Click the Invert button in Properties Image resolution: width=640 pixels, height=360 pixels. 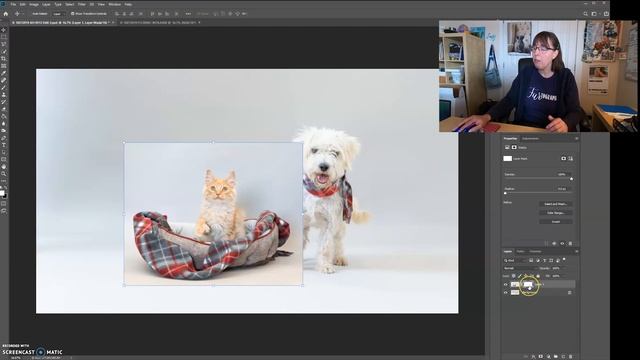(556, 222)
